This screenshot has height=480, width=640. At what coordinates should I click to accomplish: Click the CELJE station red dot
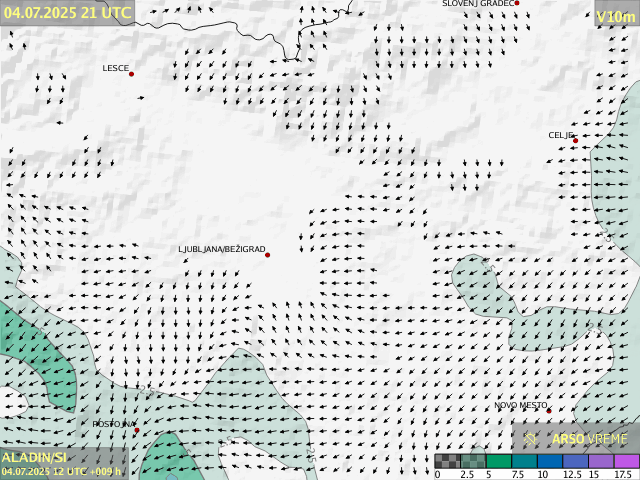point(576,141)
